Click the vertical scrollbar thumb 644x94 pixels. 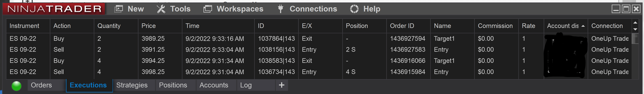635,39
